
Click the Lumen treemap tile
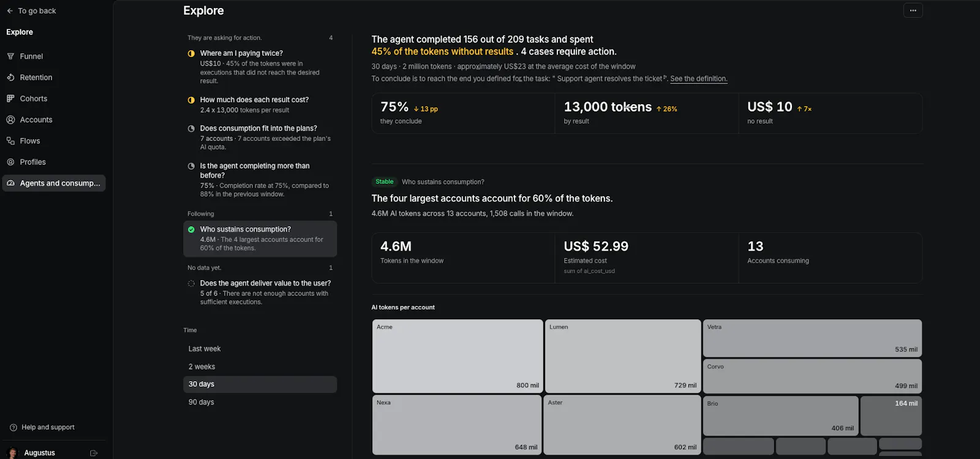click(x=623, y=356)
